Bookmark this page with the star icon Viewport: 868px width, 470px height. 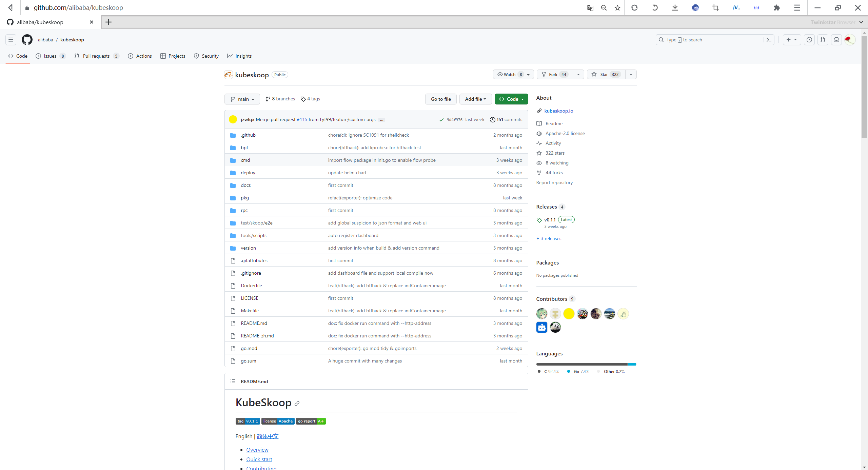[617, 7]
